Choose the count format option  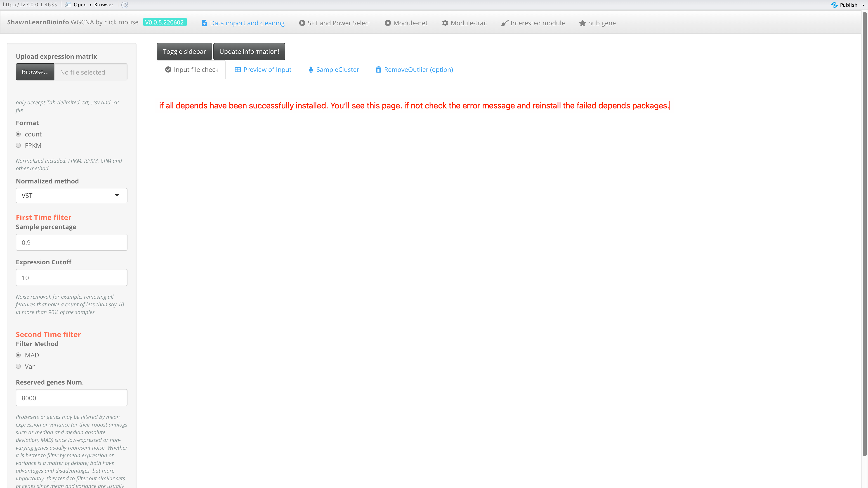pyautogui.click(x=19, y=134)
